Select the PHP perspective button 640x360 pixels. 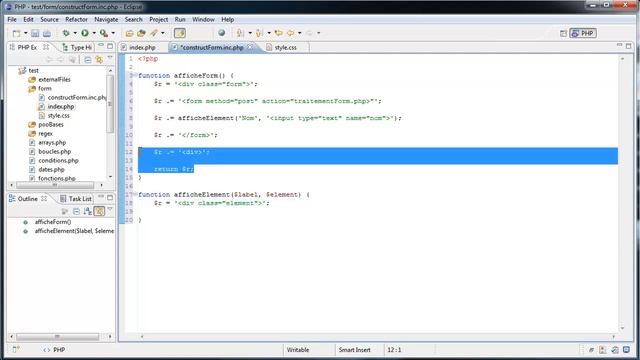583,33
